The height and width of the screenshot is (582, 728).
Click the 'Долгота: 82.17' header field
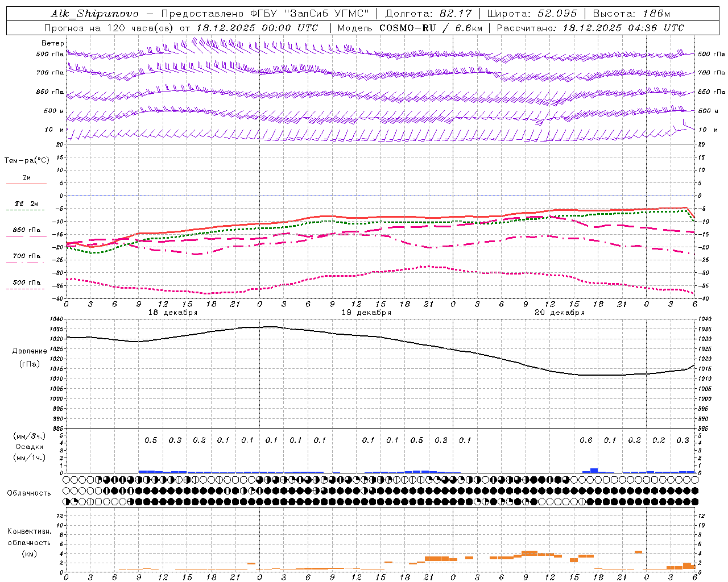[x=430, y=14]
